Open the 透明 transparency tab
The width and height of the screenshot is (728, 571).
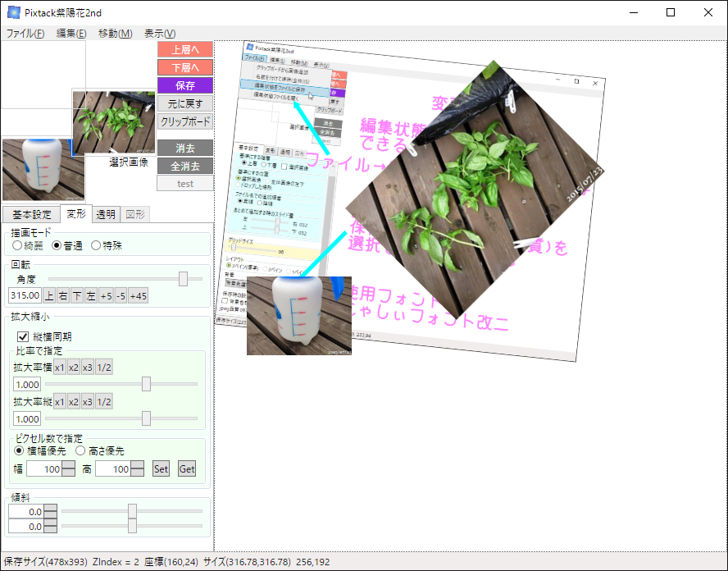click(x=103, y=214)
